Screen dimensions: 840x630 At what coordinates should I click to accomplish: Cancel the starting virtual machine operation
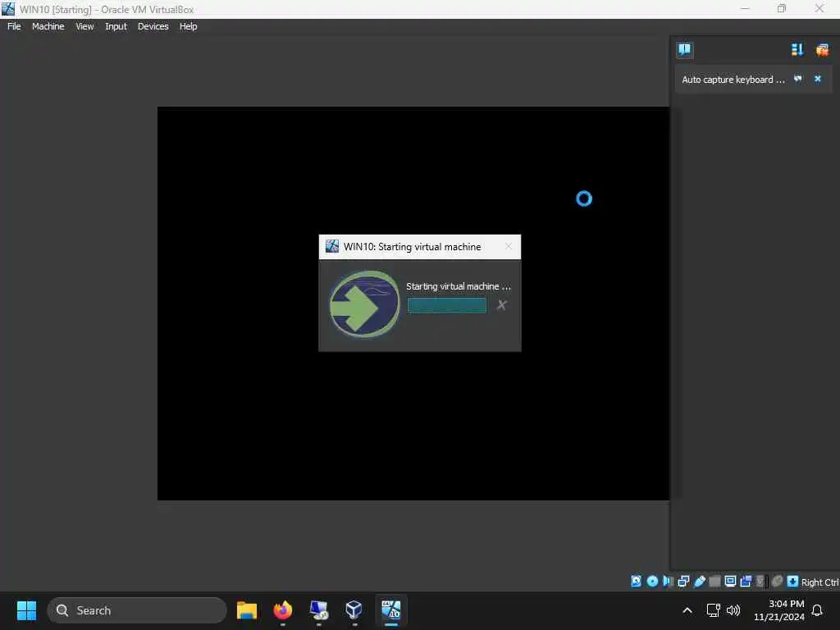click(501, 305)
